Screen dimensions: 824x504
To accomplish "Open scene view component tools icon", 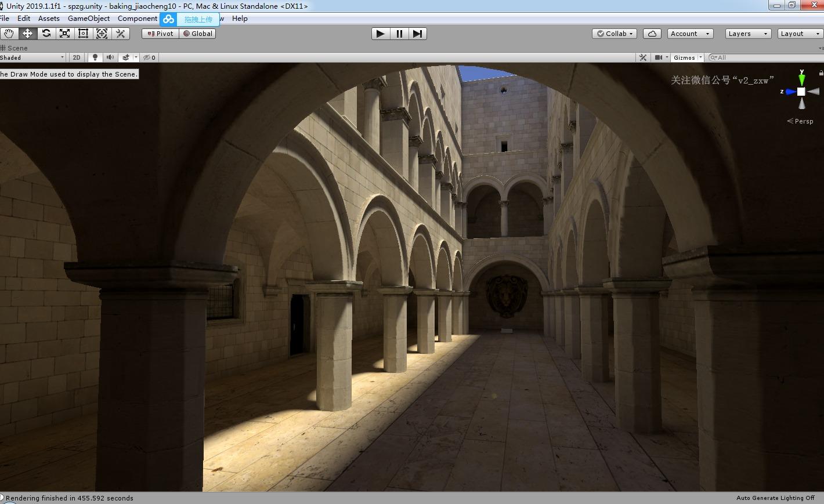I will pos(643,57).
